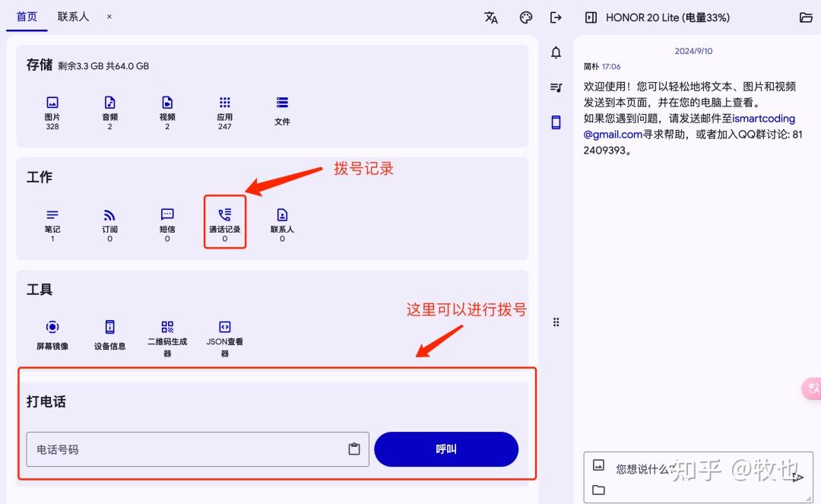Click the 简朴 17:06 sender label
Viewport: 821px width, 504px height.
[602, 66]
